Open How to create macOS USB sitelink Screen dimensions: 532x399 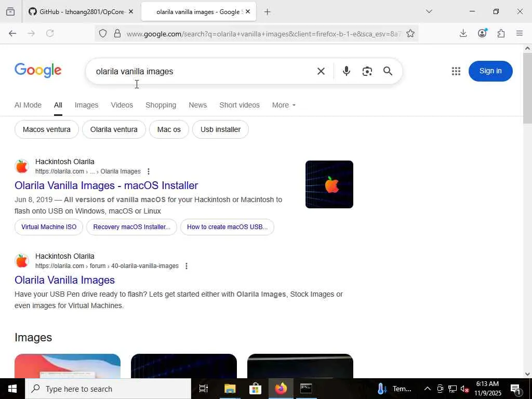228,227
